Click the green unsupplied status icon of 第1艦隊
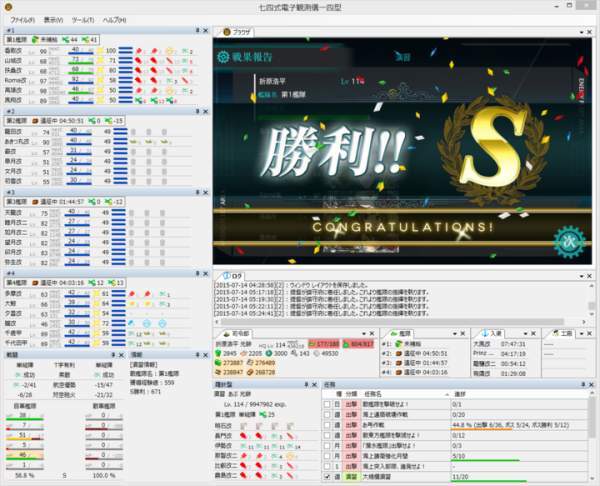The width and height of the screenshot is (600, 486). tap(35, 39)
